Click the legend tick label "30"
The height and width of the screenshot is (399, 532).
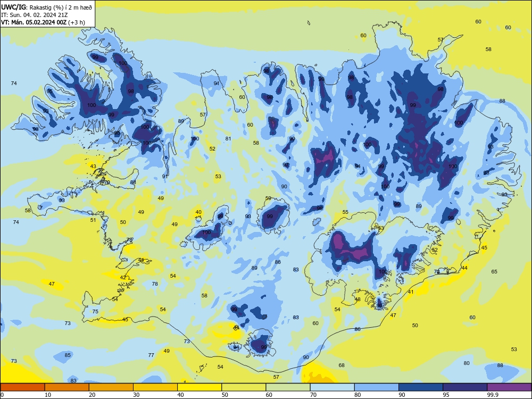pos(136,395)
